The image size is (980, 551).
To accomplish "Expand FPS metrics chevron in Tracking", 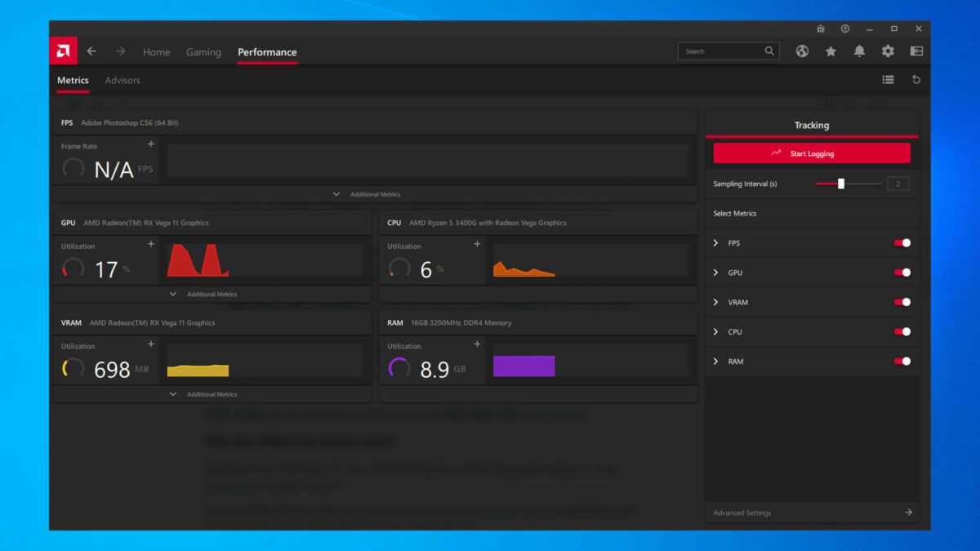I will (716, 243).
